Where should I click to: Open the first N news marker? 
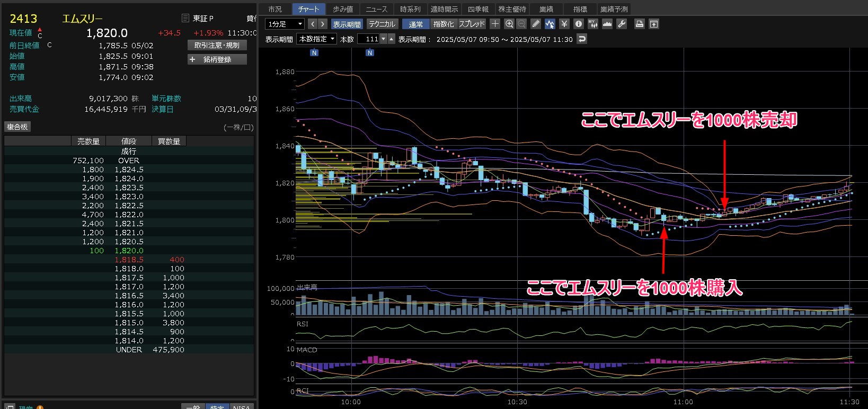pos(314,52)
